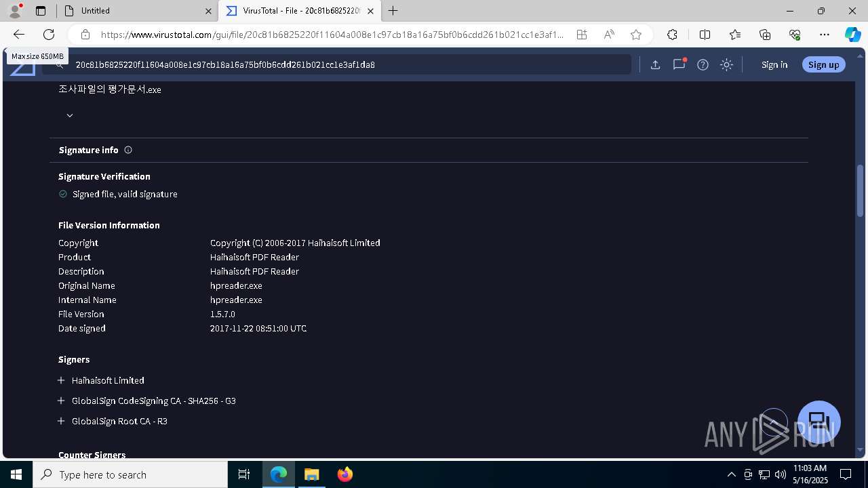The image size is (868, 488).
Task: Click the taskbar search box
Action: pyautogui.click(x=130, y=474)
